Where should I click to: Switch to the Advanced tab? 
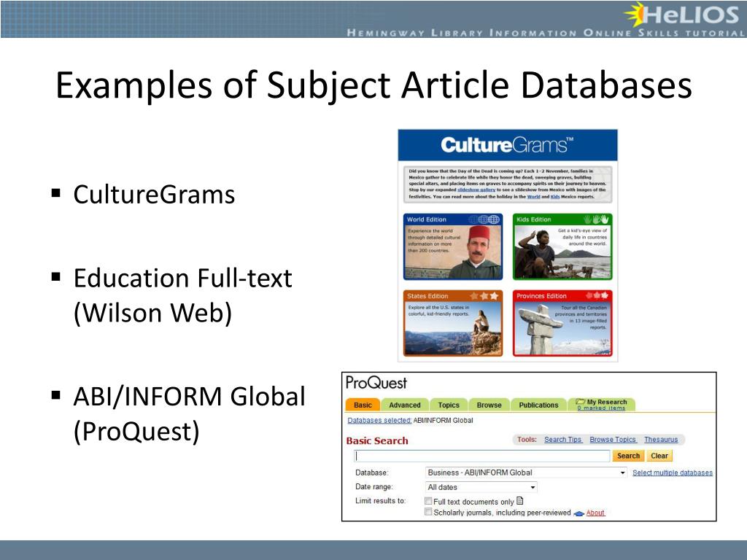(x=404, y=405)
